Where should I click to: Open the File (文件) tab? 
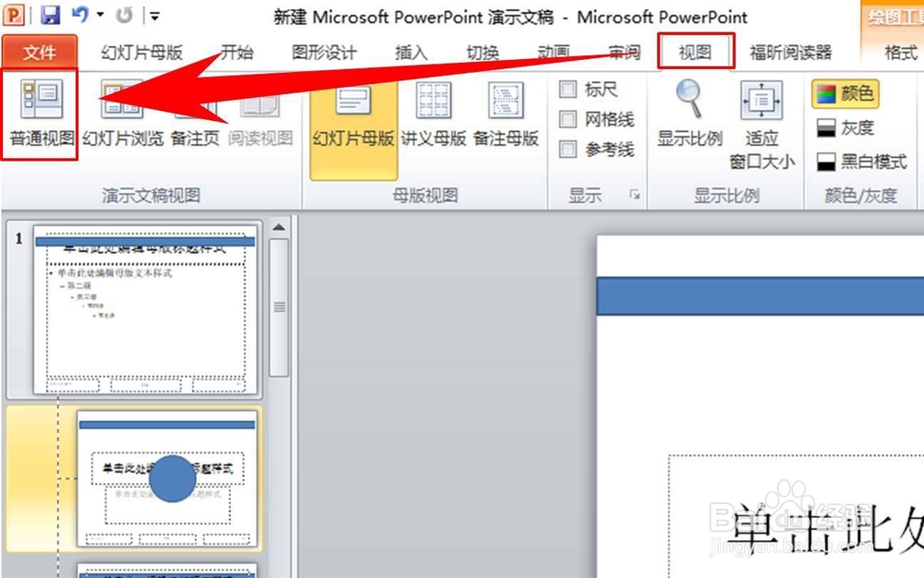(40, 53)
